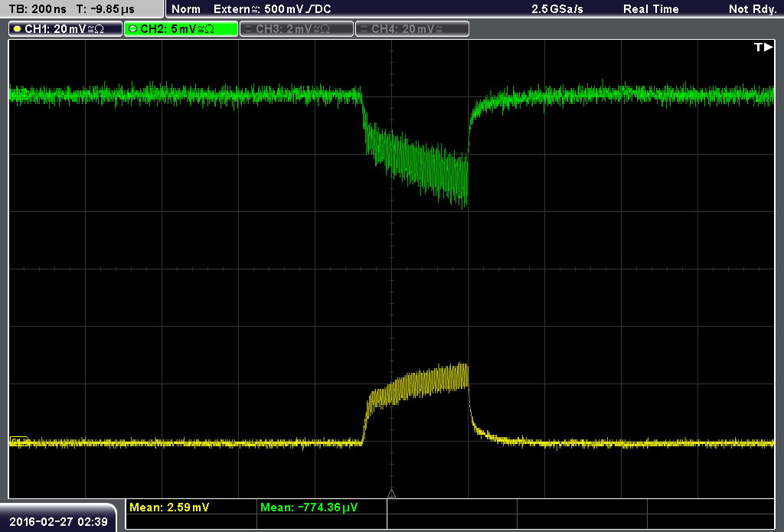784x532 pixels.
Task: Select the yellow Mean: 2.59 mV measurement
Action: [169, 508]
